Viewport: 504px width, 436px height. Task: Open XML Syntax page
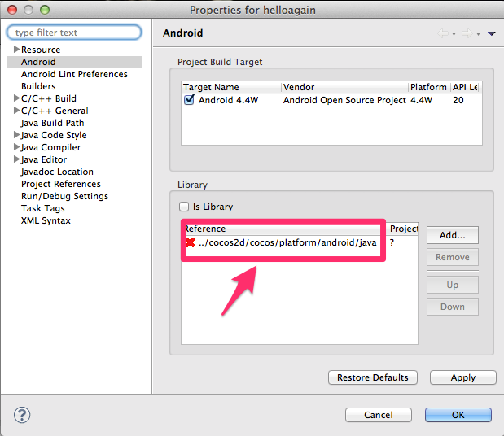pyautogui.click(x=46, y=220)
